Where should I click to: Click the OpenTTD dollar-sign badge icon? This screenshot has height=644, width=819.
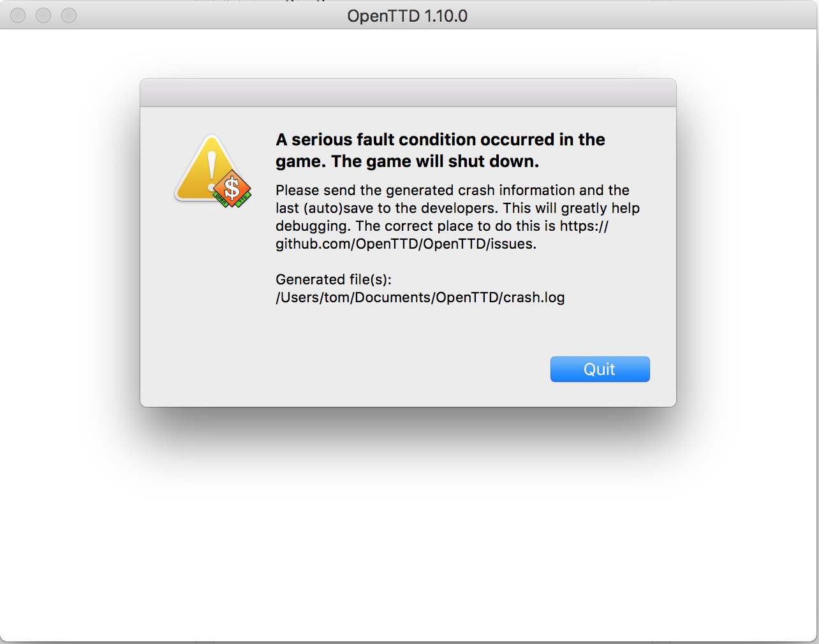pyautogui.click(x=232, y=189)
